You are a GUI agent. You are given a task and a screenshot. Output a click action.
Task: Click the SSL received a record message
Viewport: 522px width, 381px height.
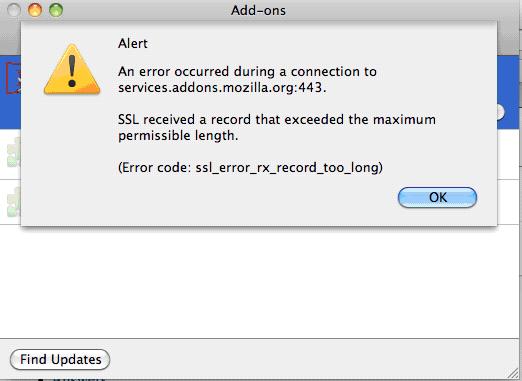point(277,127)
